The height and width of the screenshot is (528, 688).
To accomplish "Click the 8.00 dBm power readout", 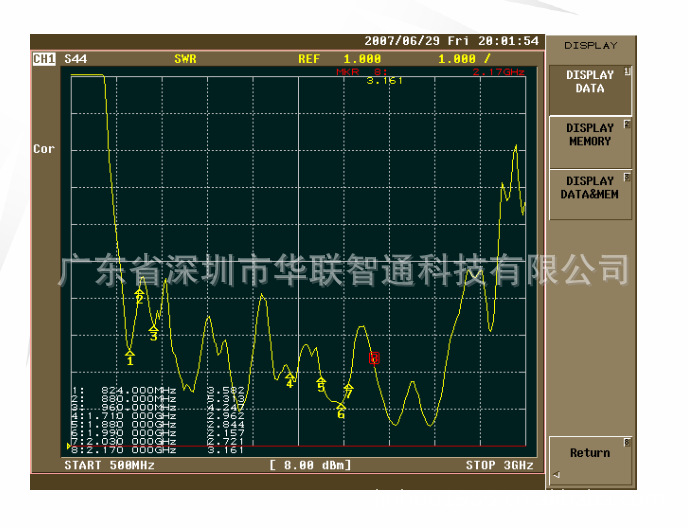I will click(303, 466).
